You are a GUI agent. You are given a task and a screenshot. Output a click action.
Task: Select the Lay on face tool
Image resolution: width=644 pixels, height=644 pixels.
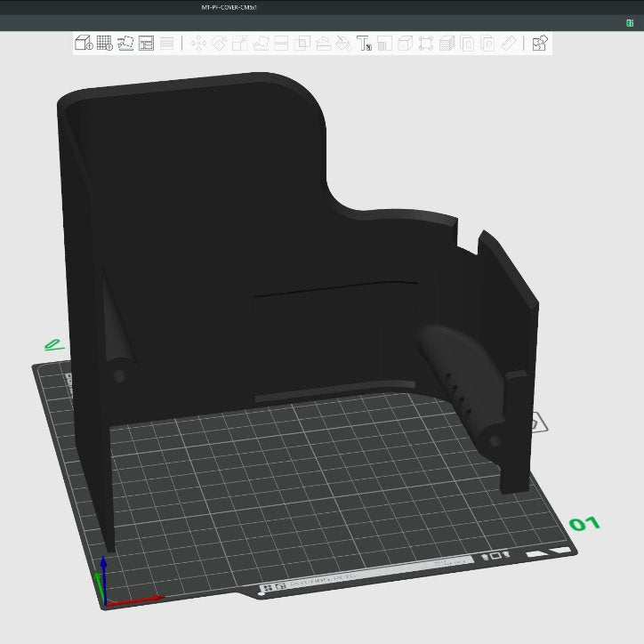pos(261,43)
